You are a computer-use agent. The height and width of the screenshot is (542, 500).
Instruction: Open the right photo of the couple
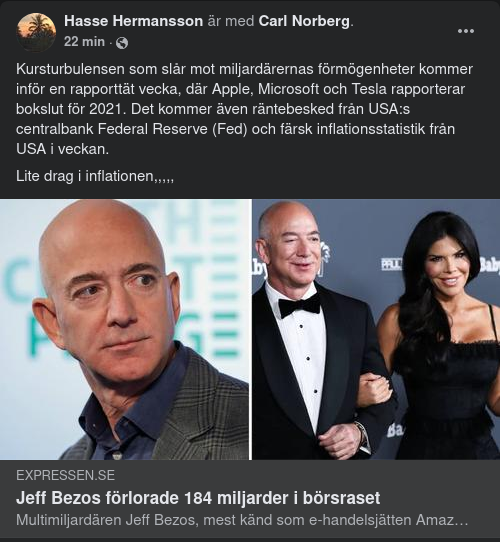pyautogui.click(x=376, y=329)
